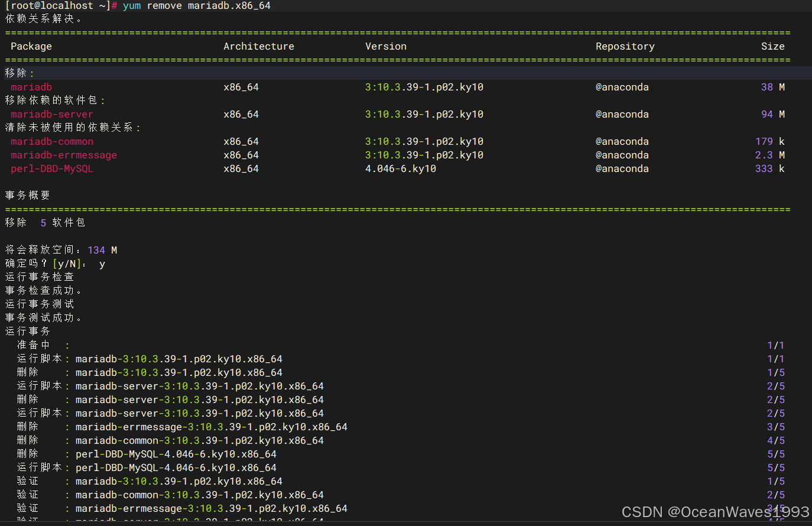This screenshot has height=526, width=812.
Task: Click the '将会释放空间:134 M' line
Action: click(61, 250)
